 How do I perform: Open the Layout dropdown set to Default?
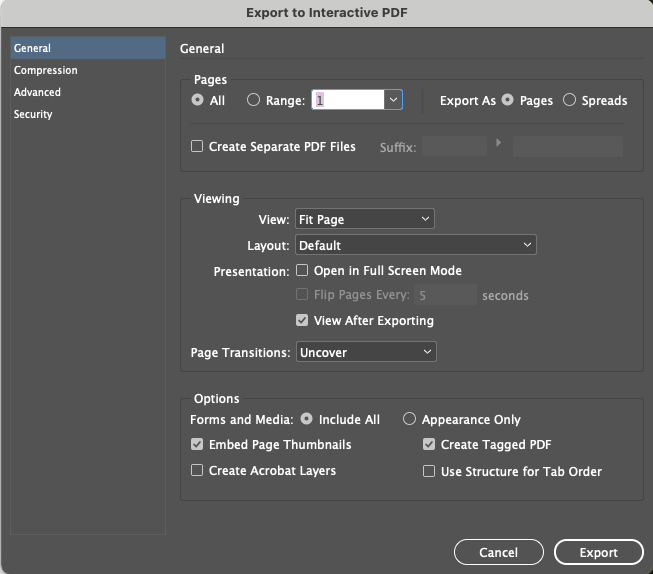pyautogui.click(x=416, y=245)
